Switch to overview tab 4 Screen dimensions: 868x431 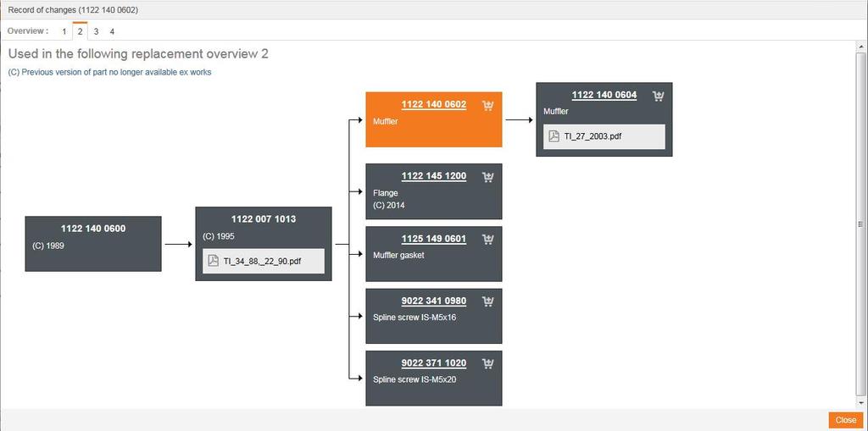(112, 31)
